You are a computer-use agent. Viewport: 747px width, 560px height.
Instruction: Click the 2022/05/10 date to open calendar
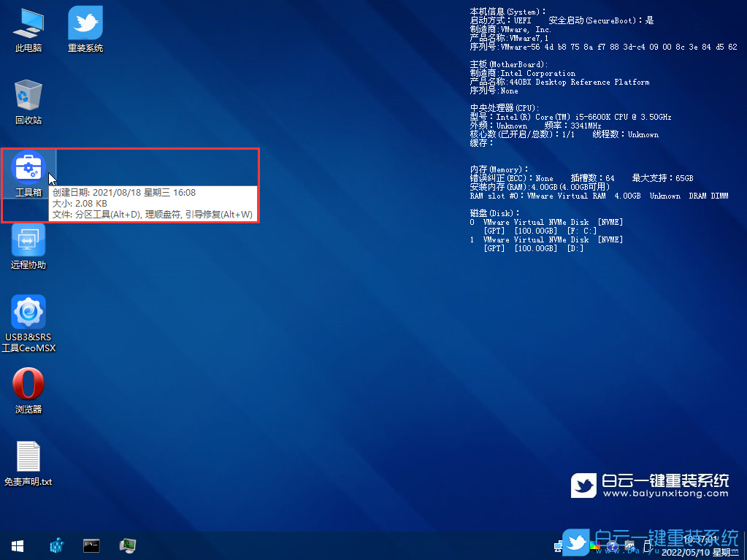pos(685,552)
